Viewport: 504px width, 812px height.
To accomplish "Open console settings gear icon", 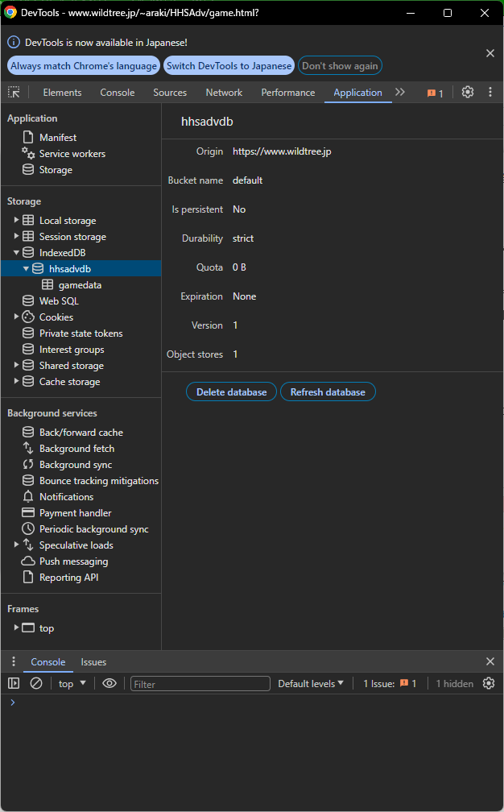I will [489, 683].
